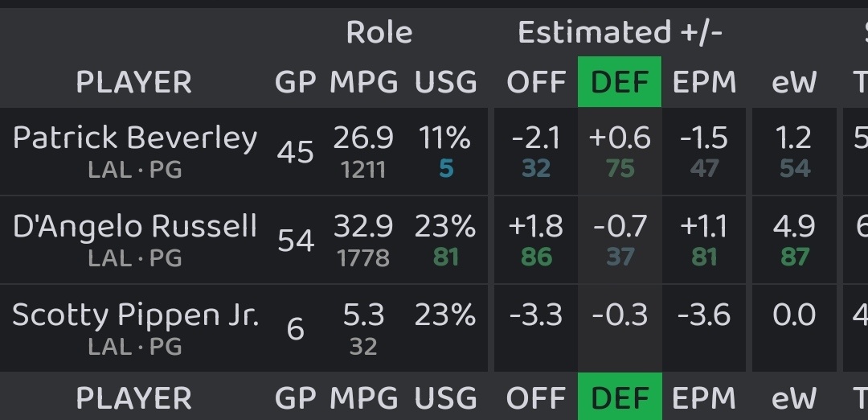Screen dimensions: 868x420
Task: Click the bottom PLAYER column header
Action: point(134,398)
